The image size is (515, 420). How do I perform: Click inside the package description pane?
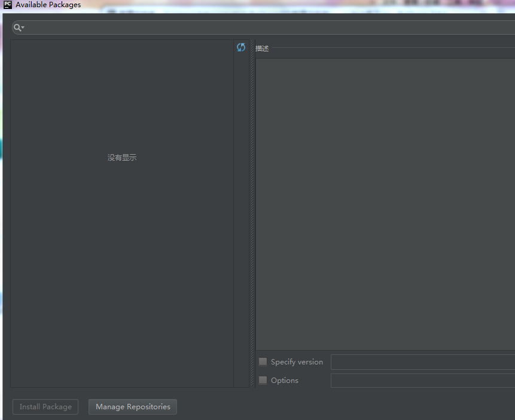(385, 203)
